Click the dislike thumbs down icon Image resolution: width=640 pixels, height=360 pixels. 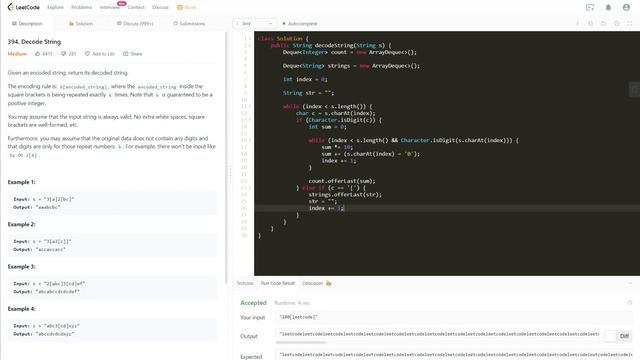[63, 53]
